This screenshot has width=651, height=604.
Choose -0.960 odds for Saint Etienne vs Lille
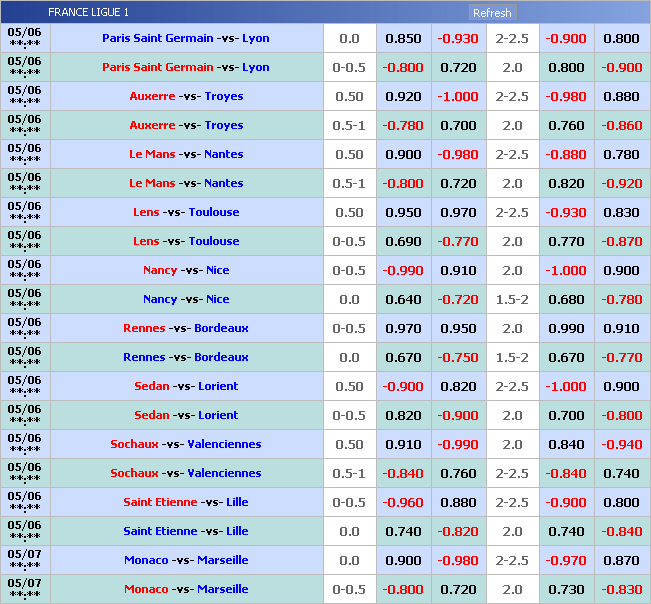[x=403, y=503]
